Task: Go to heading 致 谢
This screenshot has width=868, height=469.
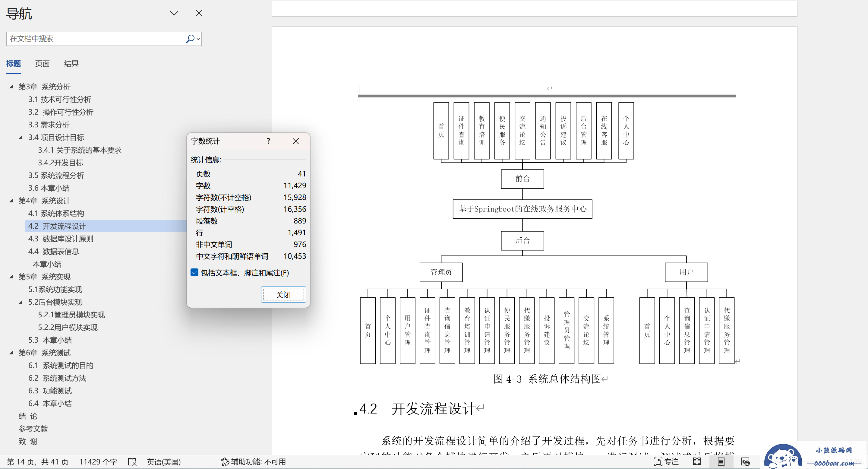Action: tap(28, 441)
